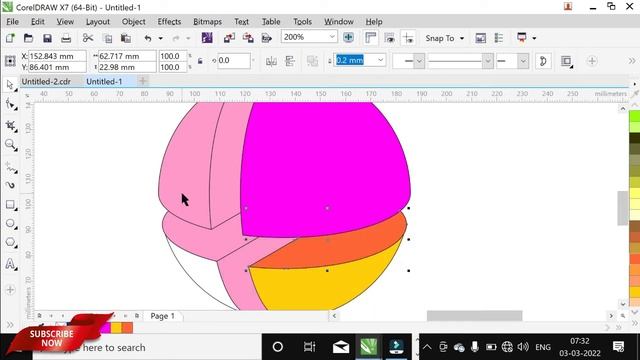The height and width of the screenshot is (360, 640).
Task: Select the Pick tool
Action: tap(10, 85)
